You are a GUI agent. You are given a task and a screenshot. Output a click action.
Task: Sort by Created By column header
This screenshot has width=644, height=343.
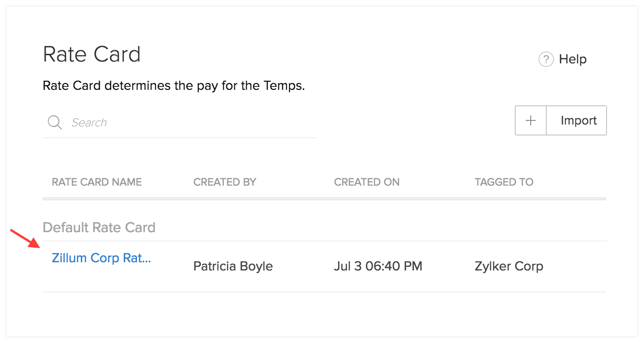(x=225, y=182)
